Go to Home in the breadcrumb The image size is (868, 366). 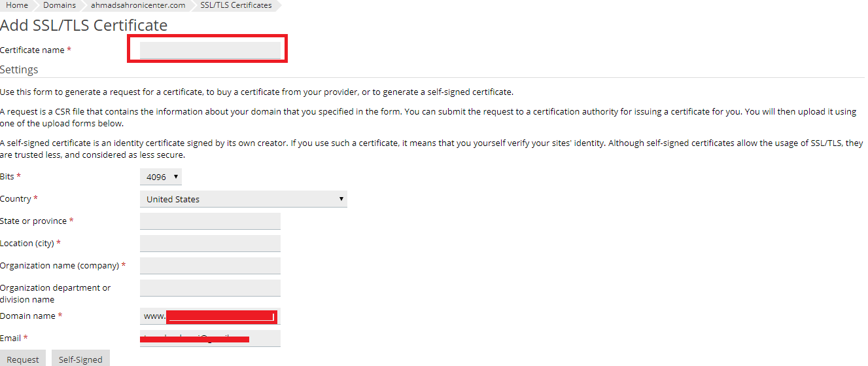(x=17, y=5)
